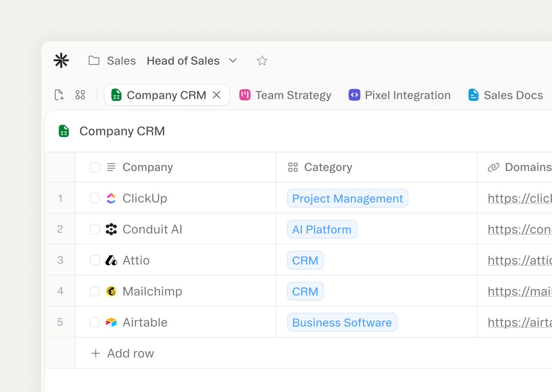
Task: Check the Mailchimp row checkbox
Action: [x=95, y=291]
